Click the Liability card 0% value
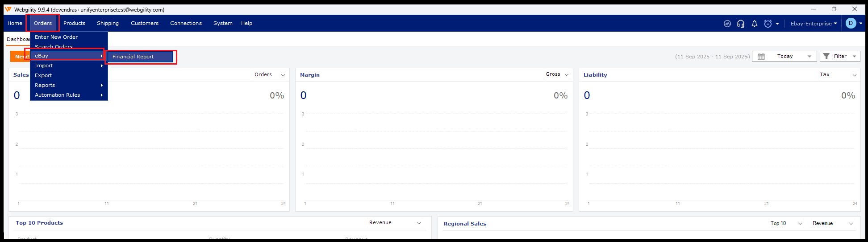The height and width of the screenshot is (242, 868). (x=848, y=95)
